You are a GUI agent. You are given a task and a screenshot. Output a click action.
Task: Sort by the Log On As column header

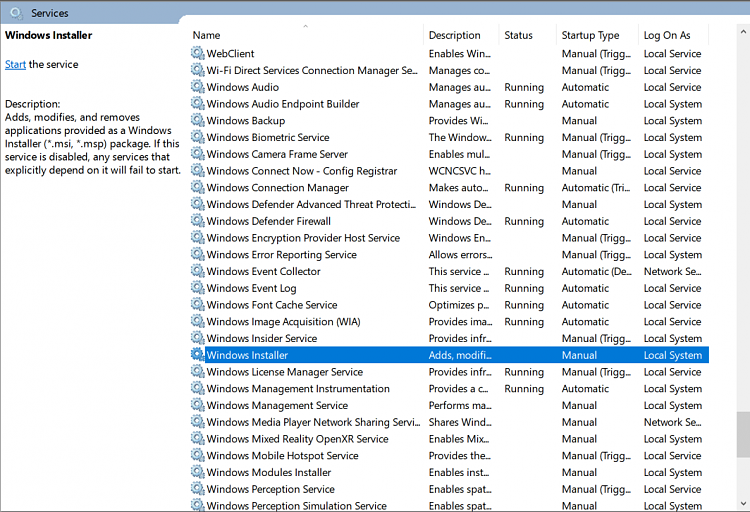[x=673, y=35]
